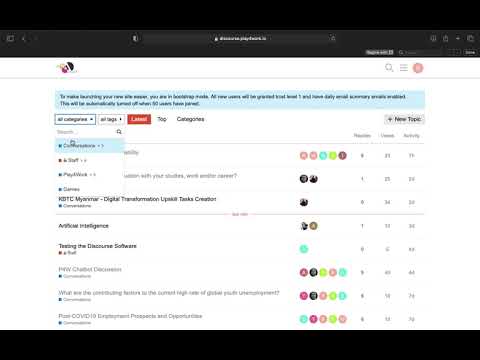This screenshot has height=360, width=480.
Task: Click first avatar in Artificial Intelligence row
Action: tap(304, 226)
